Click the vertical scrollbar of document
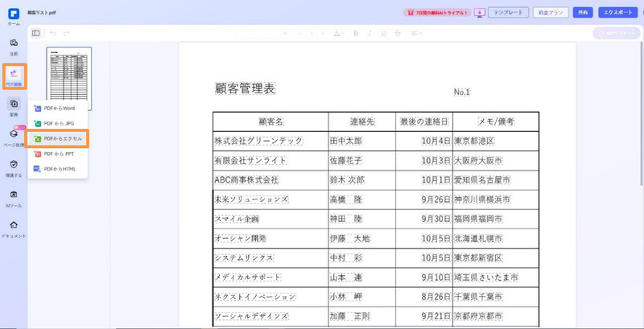The image size is (644, 329). coord(642,113)
